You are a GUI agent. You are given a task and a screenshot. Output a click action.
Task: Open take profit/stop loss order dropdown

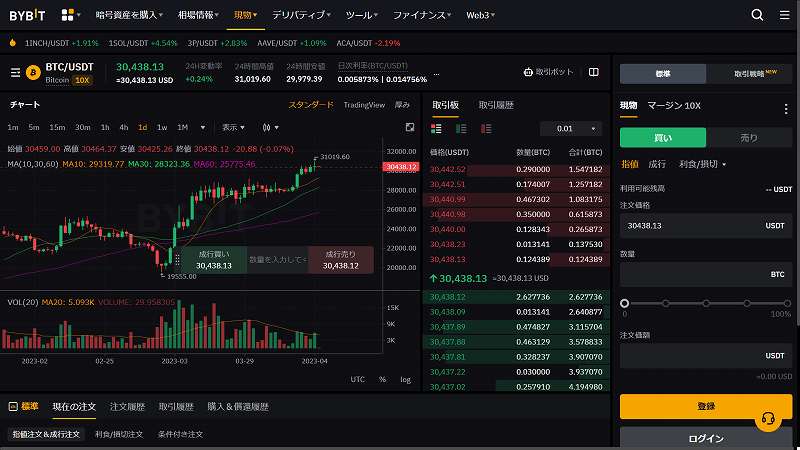tap(703, 164)
